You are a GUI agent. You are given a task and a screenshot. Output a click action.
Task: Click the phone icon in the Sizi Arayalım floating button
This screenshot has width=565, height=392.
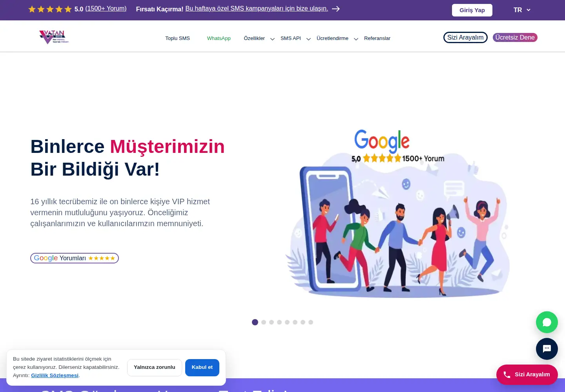point(507,375)
